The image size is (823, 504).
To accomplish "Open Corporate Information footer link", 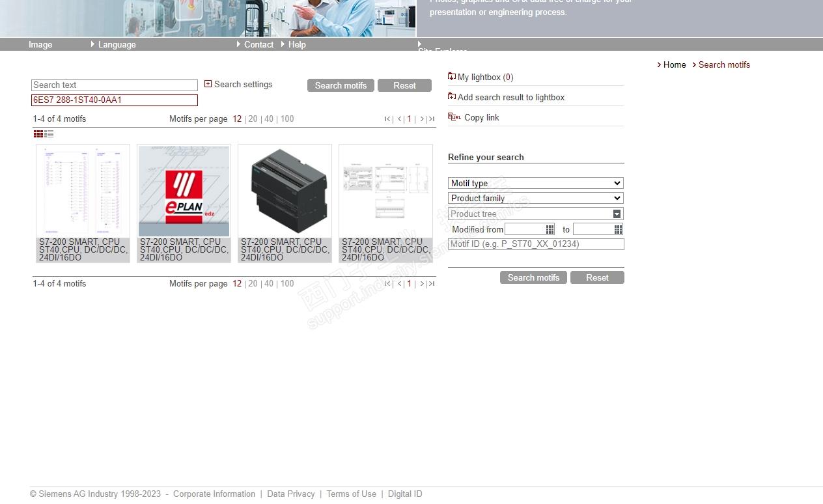I will pyautogui.click(x=214, y=494).
